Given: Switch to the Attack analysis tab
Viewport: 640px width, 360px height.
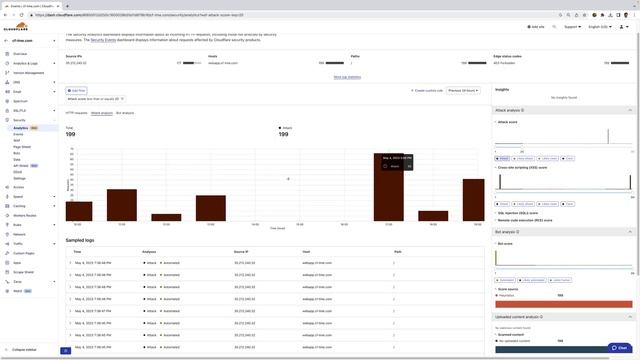Looking at the screenshot, I should pos(102,113).
